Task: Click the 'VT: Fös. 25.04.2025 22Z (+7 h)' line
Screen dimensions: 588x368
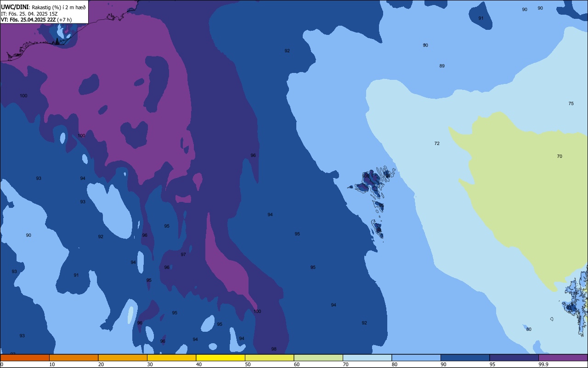Action: click(x=36, y=20)
